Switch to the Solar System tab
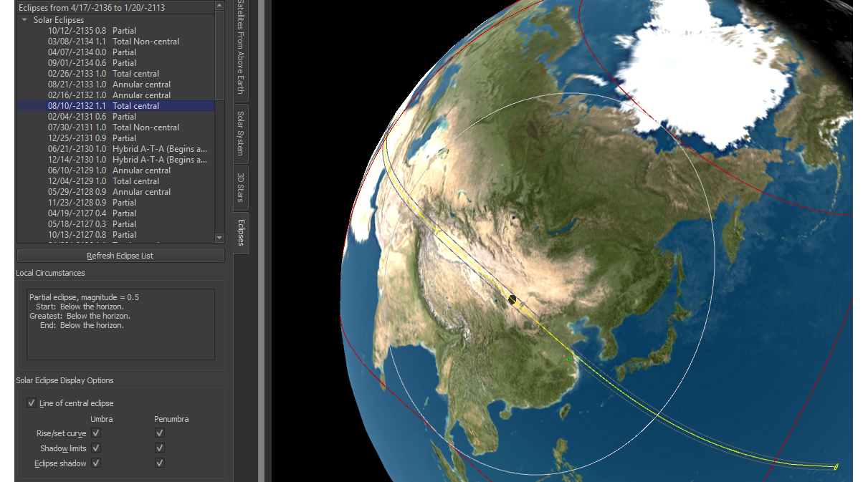Image resolution: width=868 pixels, height=482 pixels. [241, 133]
